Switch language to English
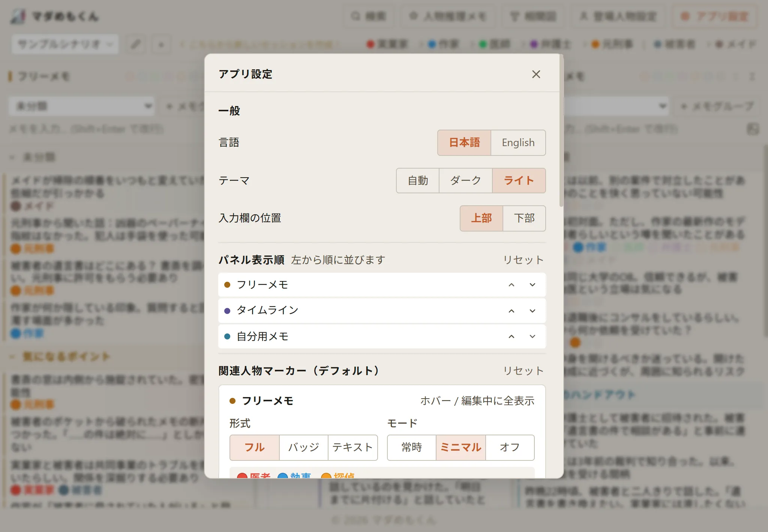The width and height of the screenshot is (768, 532). coord(518,143)
